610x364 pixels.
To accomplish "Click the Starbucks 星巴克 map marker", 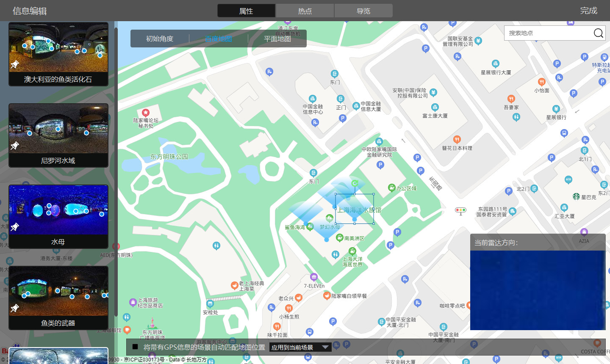I will (x=576, y=196).
